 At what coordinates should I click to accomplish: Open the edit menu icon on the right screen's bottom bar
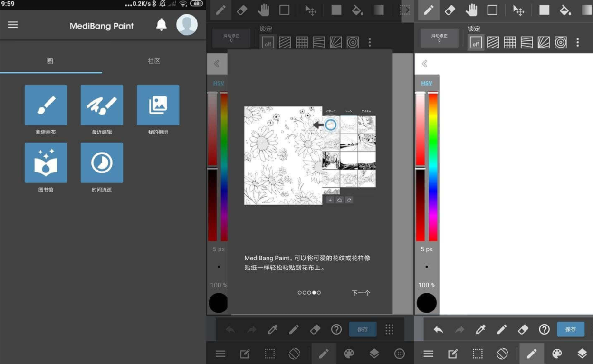pyautogui.click(x=453, y=354)
